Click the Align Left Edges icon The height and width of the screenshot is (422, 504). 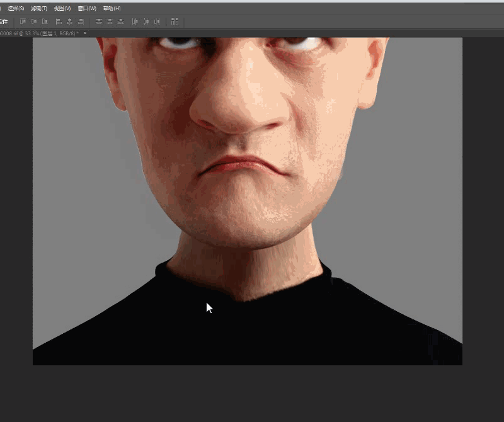pos(59,21)
